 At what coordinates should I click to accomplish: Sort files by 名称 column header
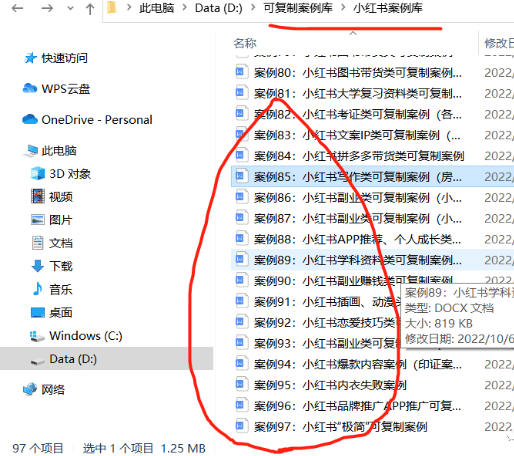pos(245,43)
